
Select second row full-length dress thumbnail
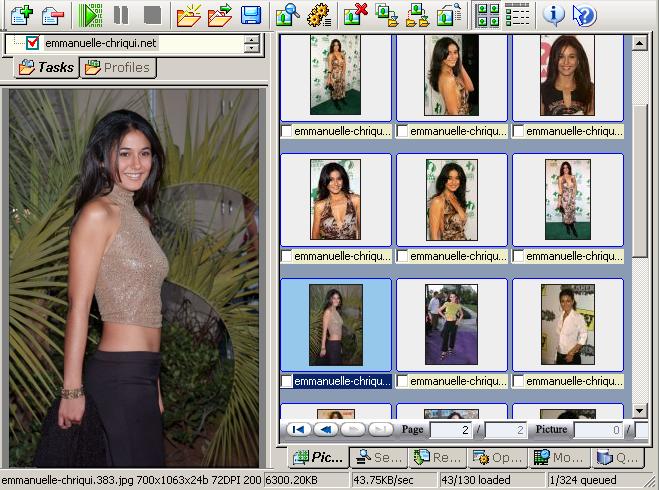pos(567,200)
